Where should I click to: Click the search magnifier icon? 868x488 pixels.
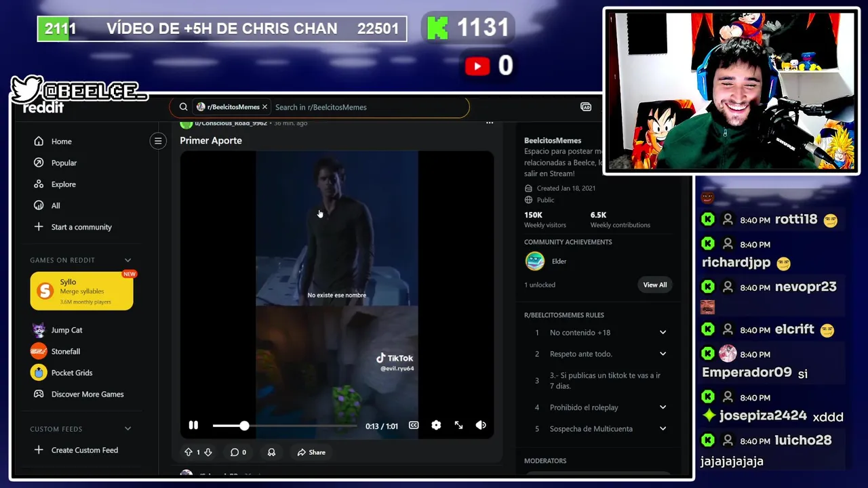pyautogui.click(x=183, y=107)
